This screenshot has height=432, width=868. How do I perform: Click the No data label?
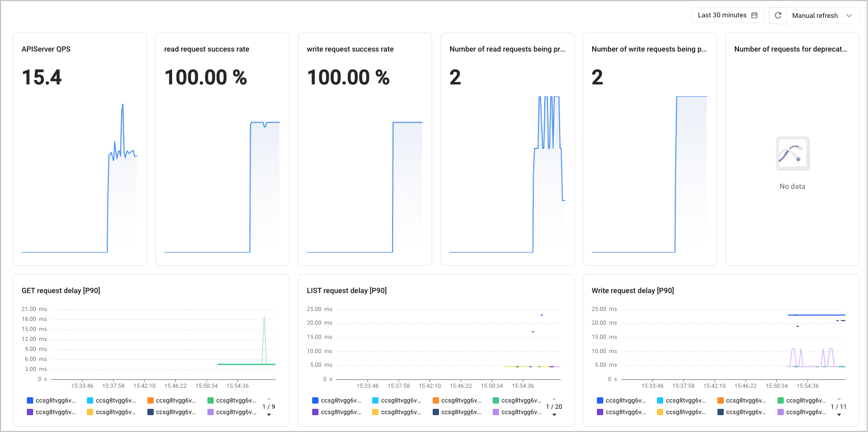coord(792,186)
